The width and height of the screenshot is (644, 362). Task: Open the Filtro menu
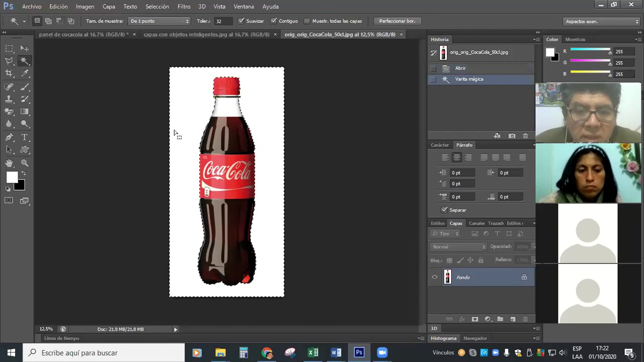tap(184, 7)
